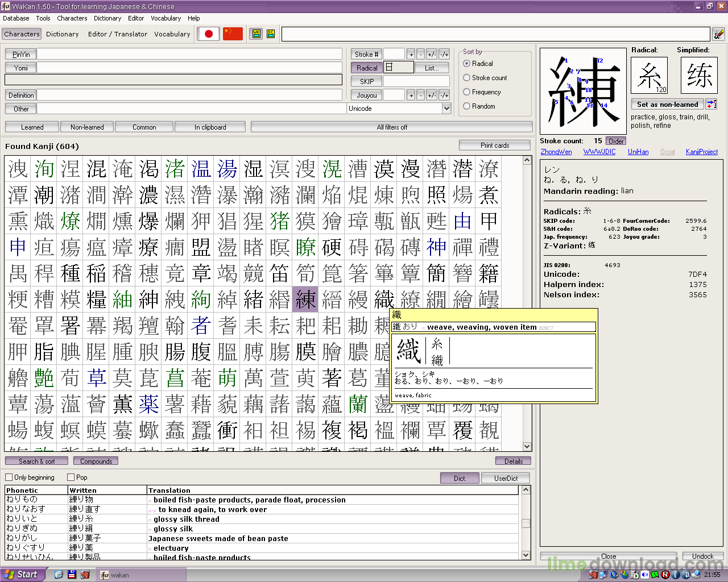Open the Tools menu
This screenshot has height=582, width=728.
point(43,18)
